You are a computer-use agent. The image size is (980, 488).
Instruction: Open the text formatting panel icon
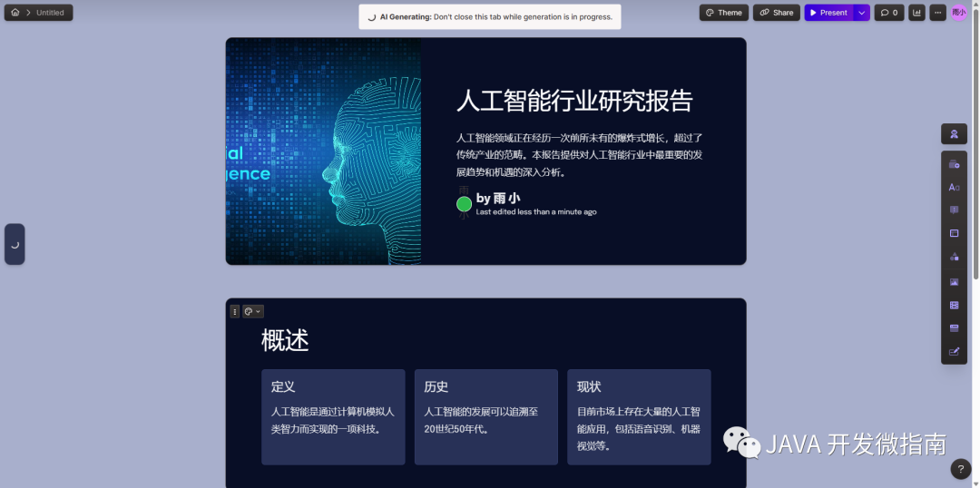(x=954, y=187)
